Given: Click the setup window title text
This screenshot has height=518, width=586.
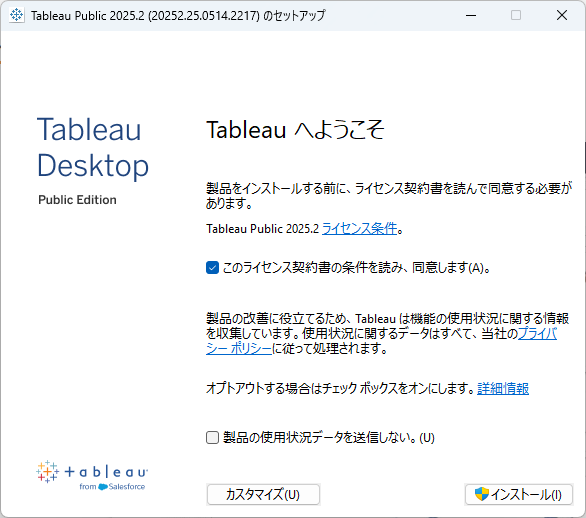Looking at the screenshot, I should [x=178, y=16].
